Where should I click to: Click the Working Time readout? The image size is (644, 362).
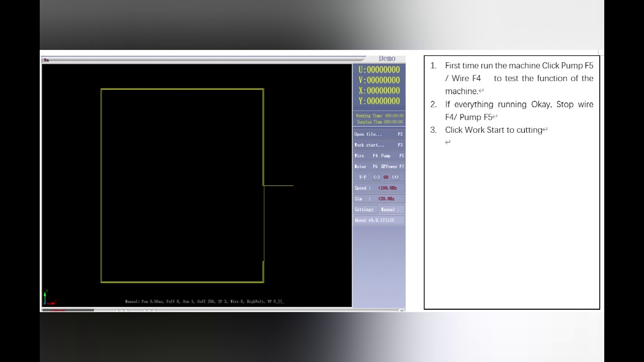click(x=379, y=116)
